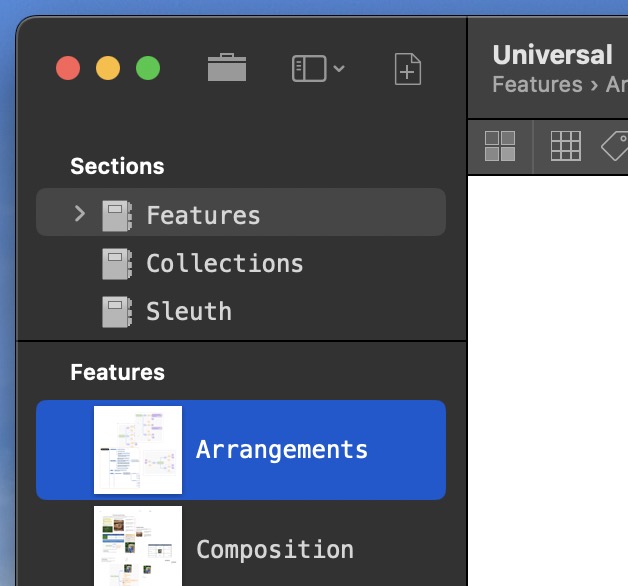Viewport: 628px width, 586px height.
Task: Click the new document icon
Action: [x=408, y=69]
